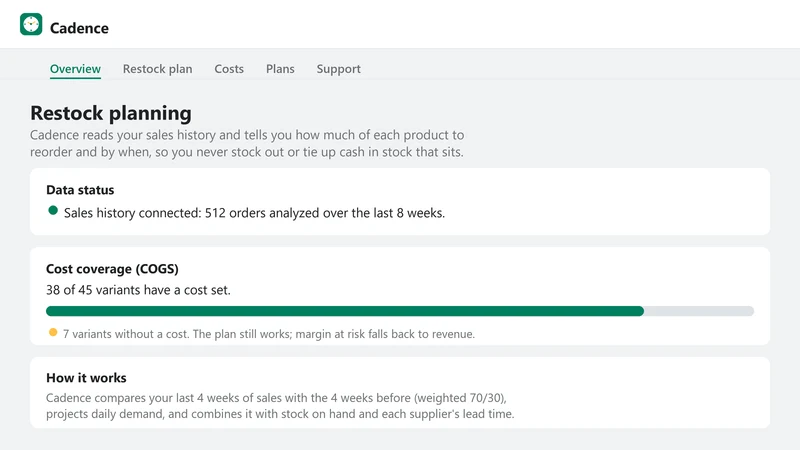Click the Cadence clock logo icon

tap(31, 24)
